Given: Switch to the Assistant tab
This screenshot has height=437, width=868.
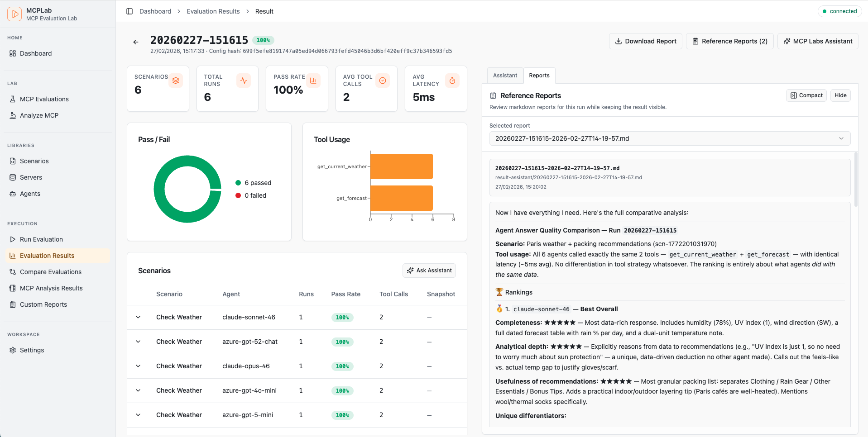Looking at the screenshot, I should coord(505,76).
